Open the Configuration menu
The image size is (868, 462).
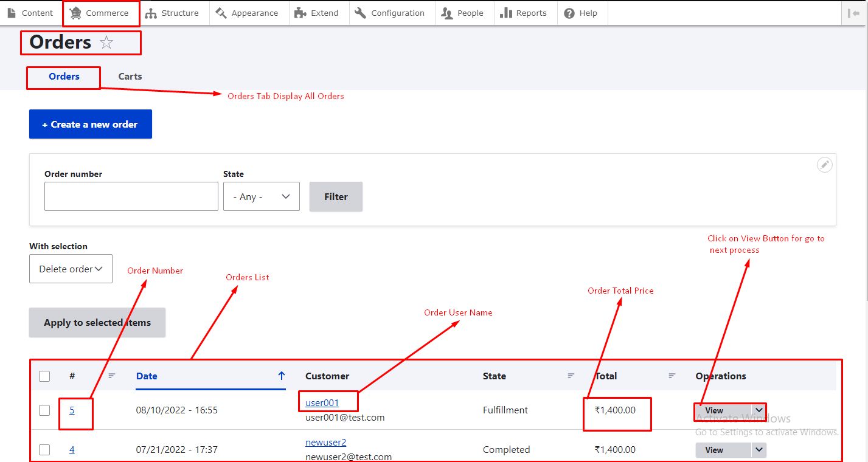[x=391, y=13]
